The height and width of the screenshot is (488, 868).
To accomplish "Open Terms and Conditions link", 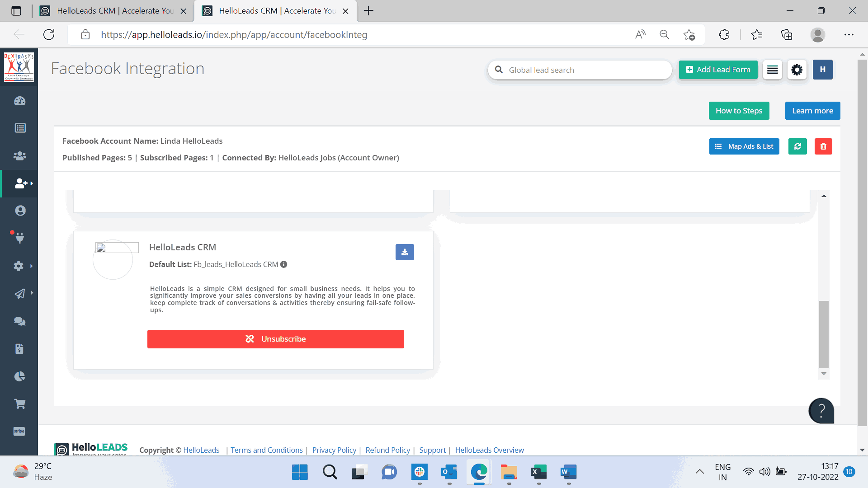I will [267, 450].
